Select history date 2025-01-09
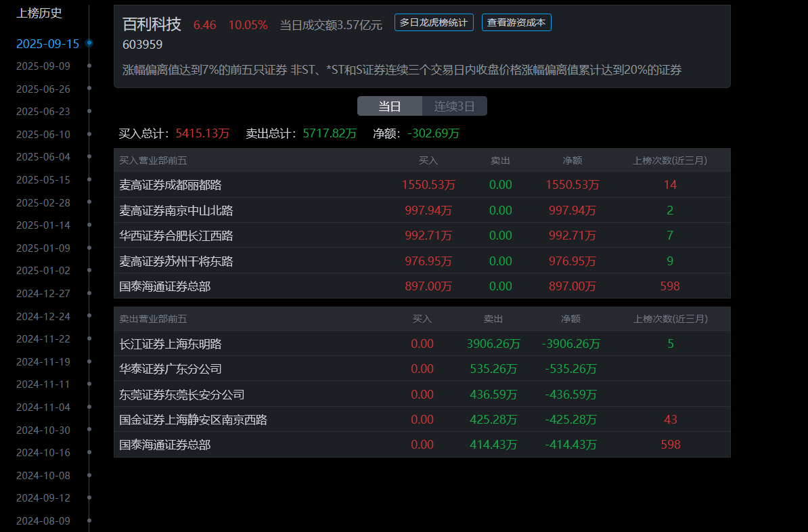This screenshot has height=532, width=808. pos(43,248)
